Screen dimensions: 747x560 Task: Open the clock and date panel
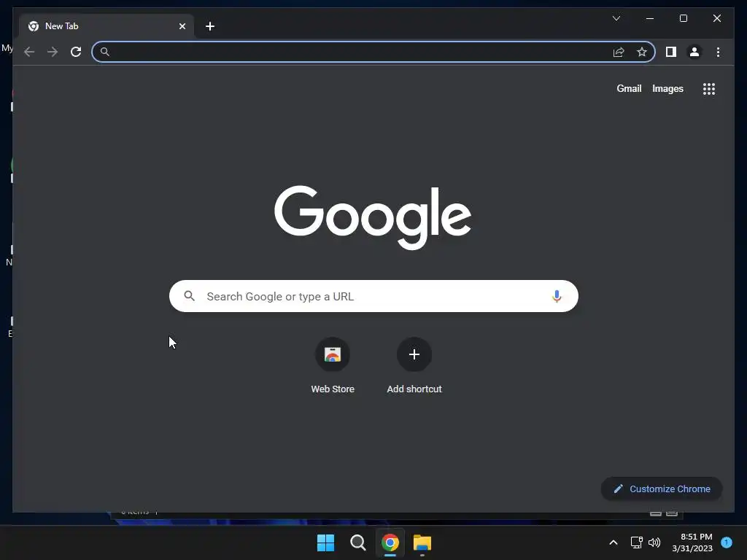click(x=692, y=542)
